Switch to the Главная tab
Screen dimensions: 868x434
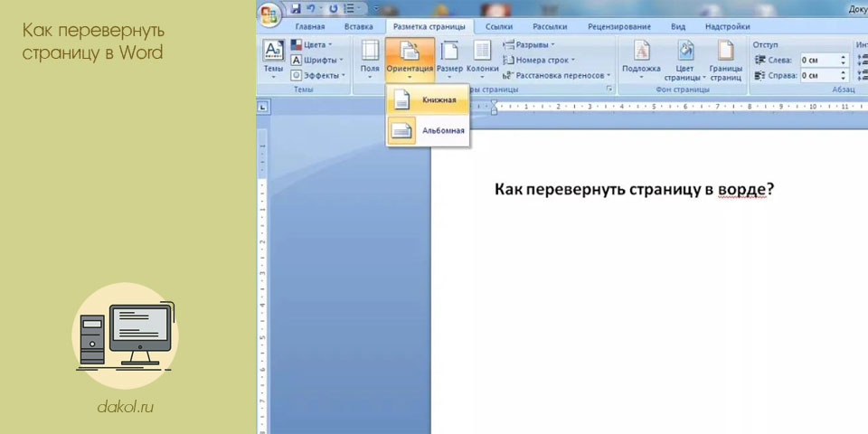(310, 26)
